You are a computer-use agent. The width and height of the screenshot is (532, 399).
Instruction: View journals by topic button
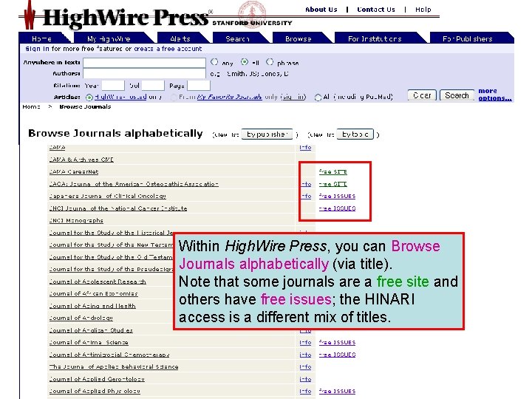(x=355, y=134)
